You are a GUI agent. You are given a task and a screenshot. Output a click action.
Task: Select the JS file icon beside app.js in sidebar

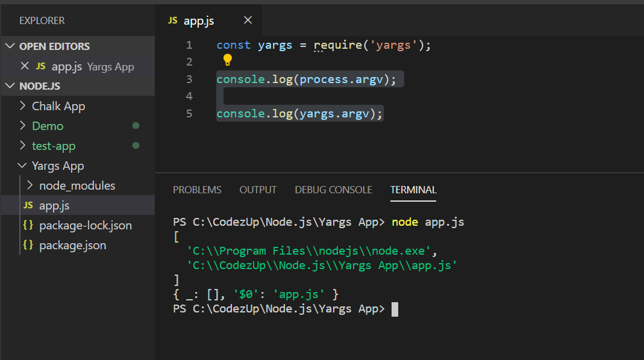27,205
